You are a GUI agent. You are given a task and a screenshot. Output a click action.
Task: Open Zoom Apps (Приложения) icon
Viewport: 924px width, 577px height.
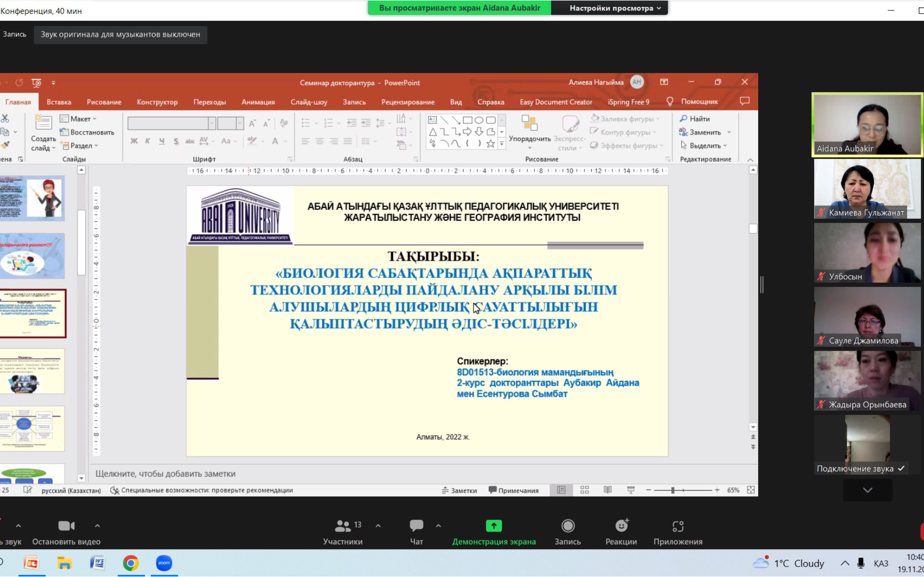(x=678, y=526)
